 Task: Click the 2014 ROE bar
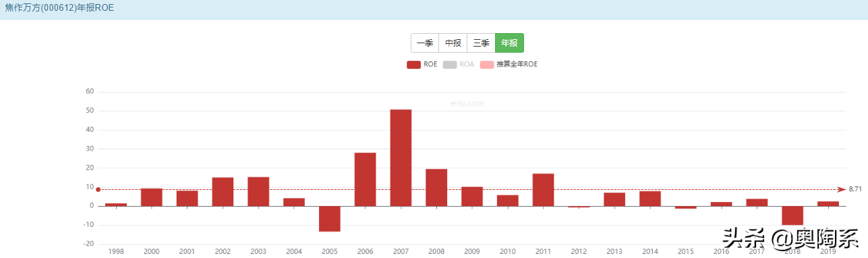click(650, 199)
